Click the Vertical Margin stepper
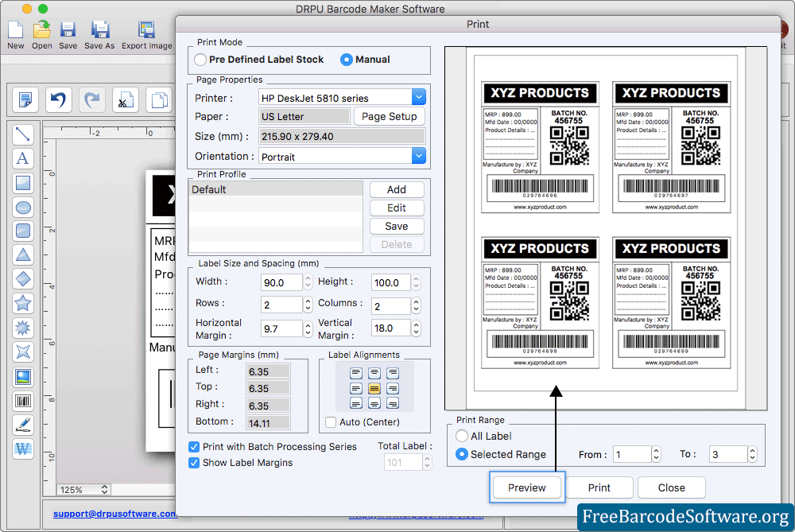The width and height of the screenshot is (795, 532). (416, 328)
